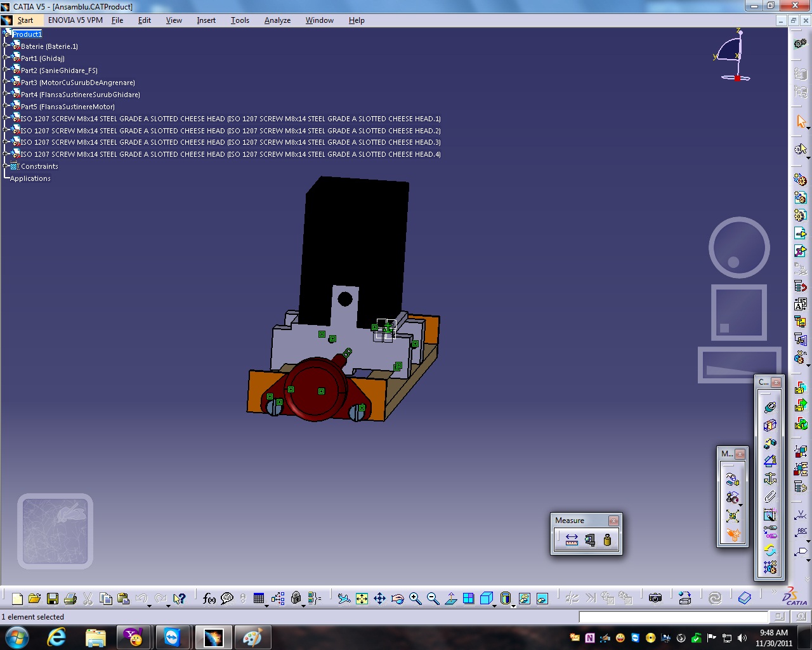812x650 pixels.
Task: Expand Part5 (FlansaSustinereMotor) tree node
Action: coord(6,106)
